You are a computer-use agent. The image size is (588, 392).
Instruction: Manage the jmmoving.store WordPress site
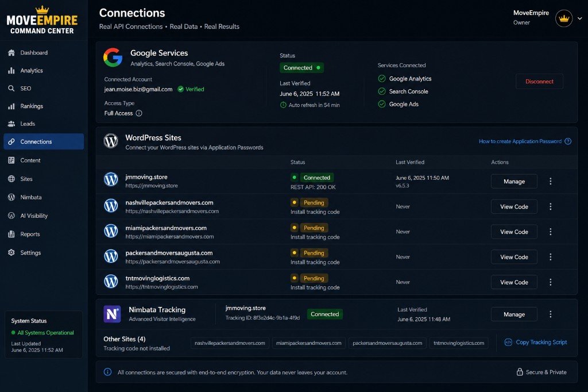(x=514, y=182)
